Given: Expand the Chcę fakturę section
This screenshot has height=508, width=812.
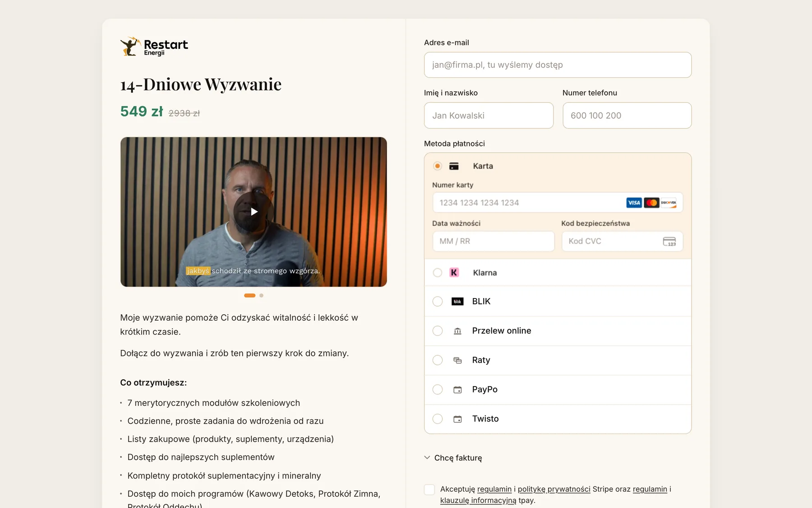Looking at the screenshot, I should tap(453, 458).
